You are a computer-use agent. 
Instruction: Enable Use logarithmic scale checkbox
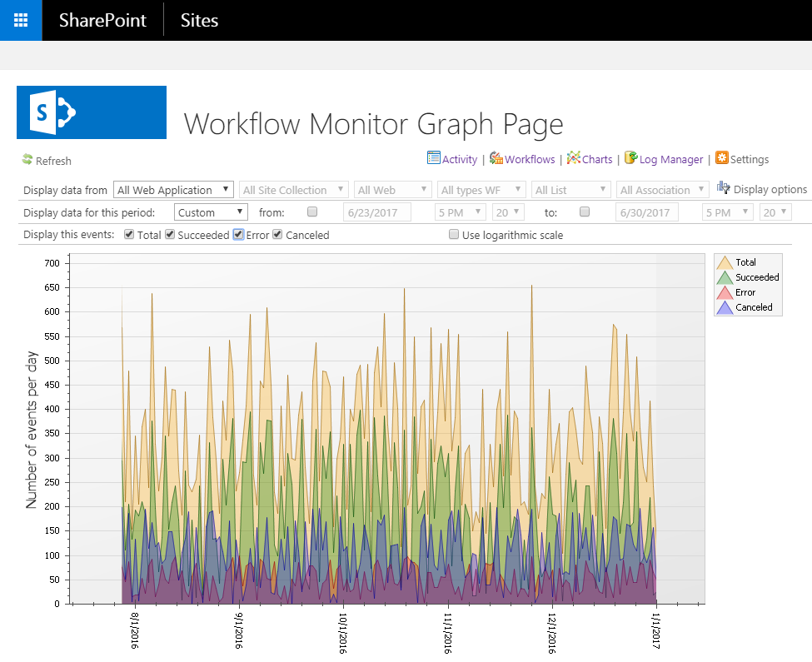click(x=454, y=235)
